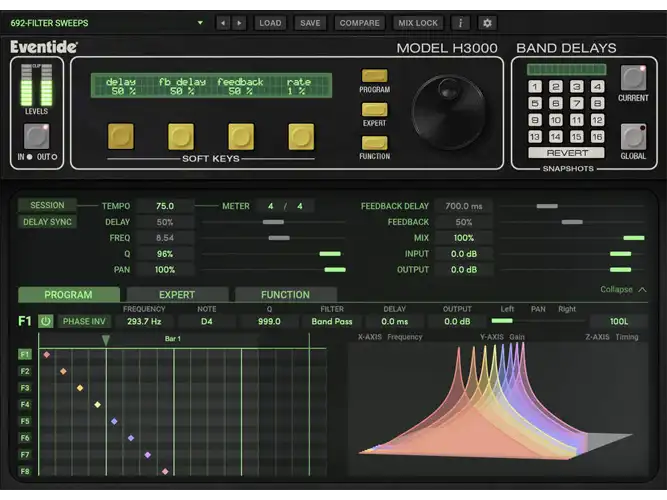Go to previous preset arrow
This screenshot has height=500, width=667.
pos(223,23)
